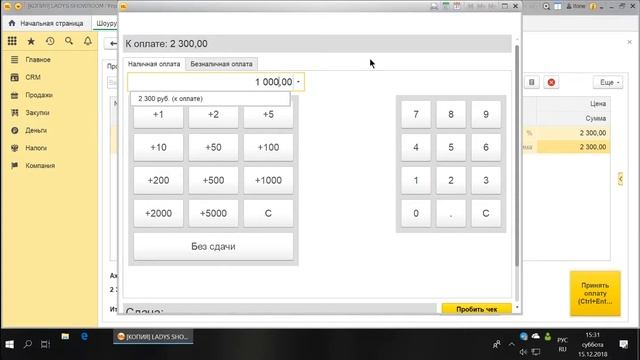Click the payment dialog vertical scrollbar

pos(517,155)
